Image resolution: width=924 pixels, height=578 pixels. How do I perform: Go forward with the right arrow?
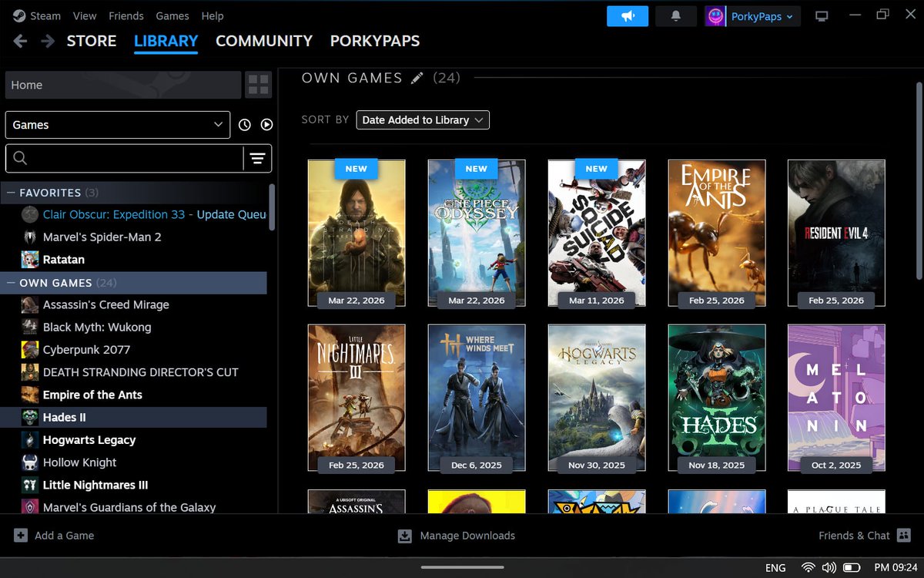click(x=48, y=41)
